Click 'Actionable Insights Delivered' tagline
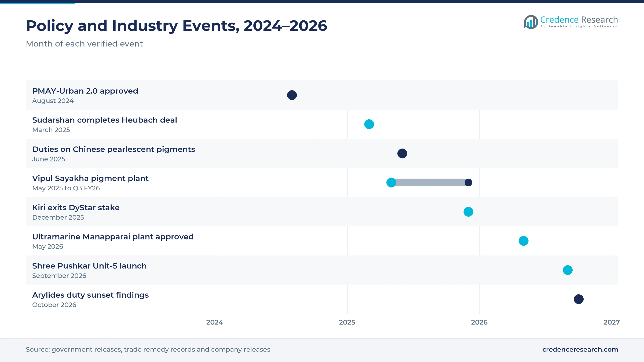The width and height of the screenshot is (644, 362). [x=579, y=27]
